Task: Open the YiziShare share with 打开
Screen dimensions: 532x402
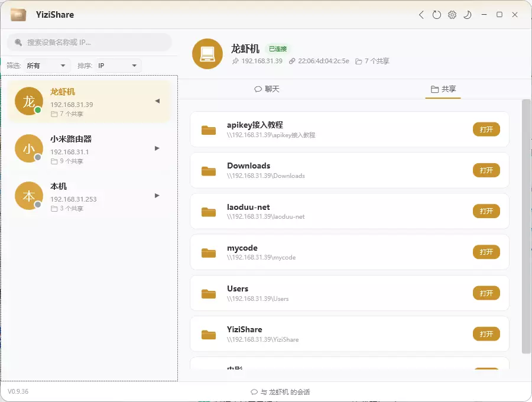Action: click(486, 334)
